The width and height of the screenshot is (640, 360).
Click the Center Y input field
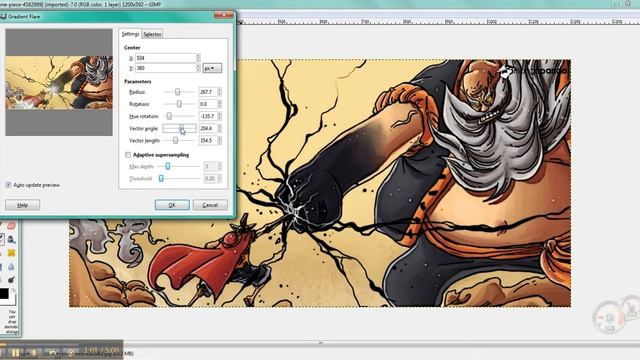click(165, 68)
